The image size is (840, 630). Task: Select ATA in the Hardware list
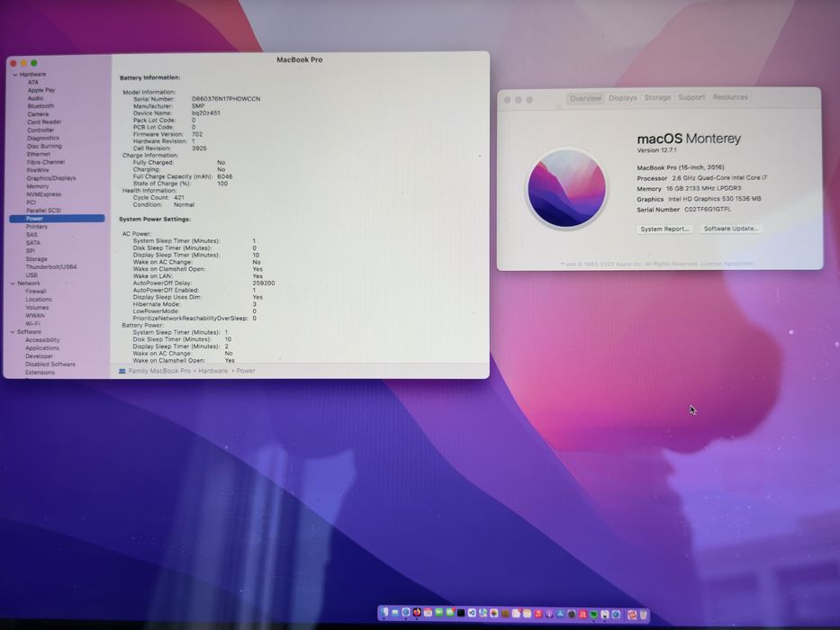click(33, 83)
